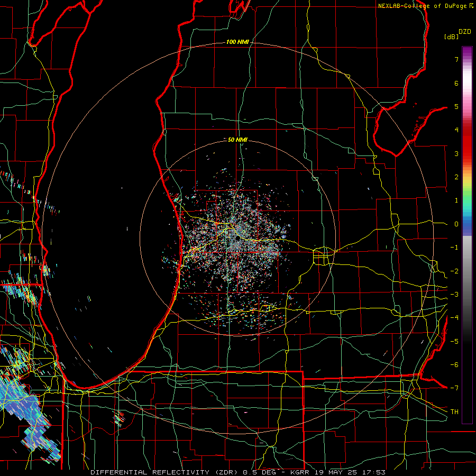Screen dimensions: 476x476
Task: Click the [dB] units label
Action: click(x=452, y=36)
